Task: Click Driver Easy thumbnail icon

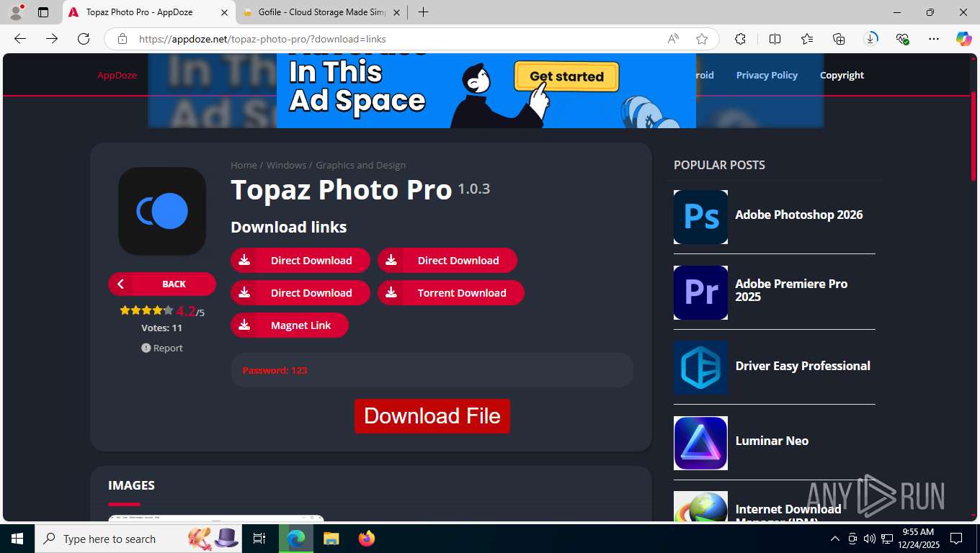Action: pos(700,368)
